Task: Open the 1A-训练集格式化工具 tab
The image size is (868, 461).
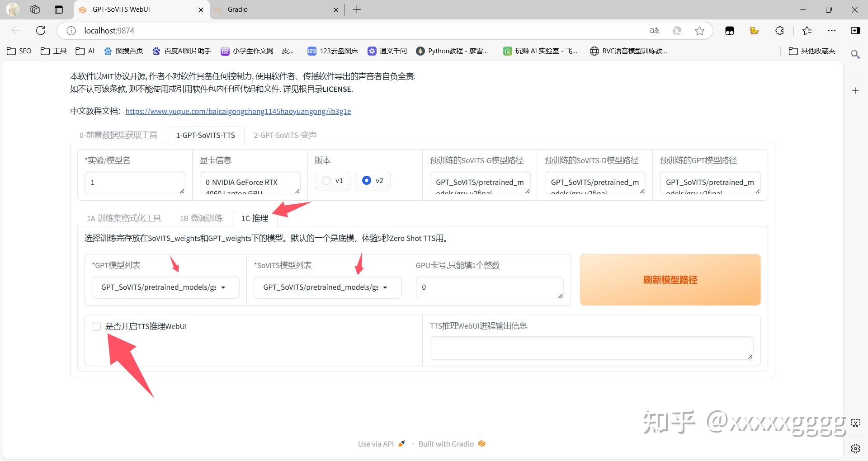Action: click(123, 218)
